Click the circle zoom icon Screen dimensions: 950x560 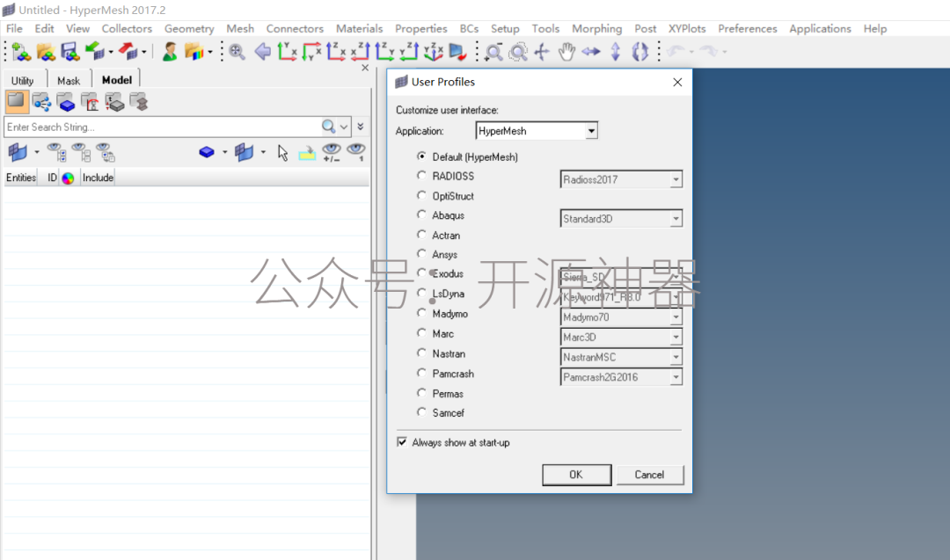click(x=518, y=52)
